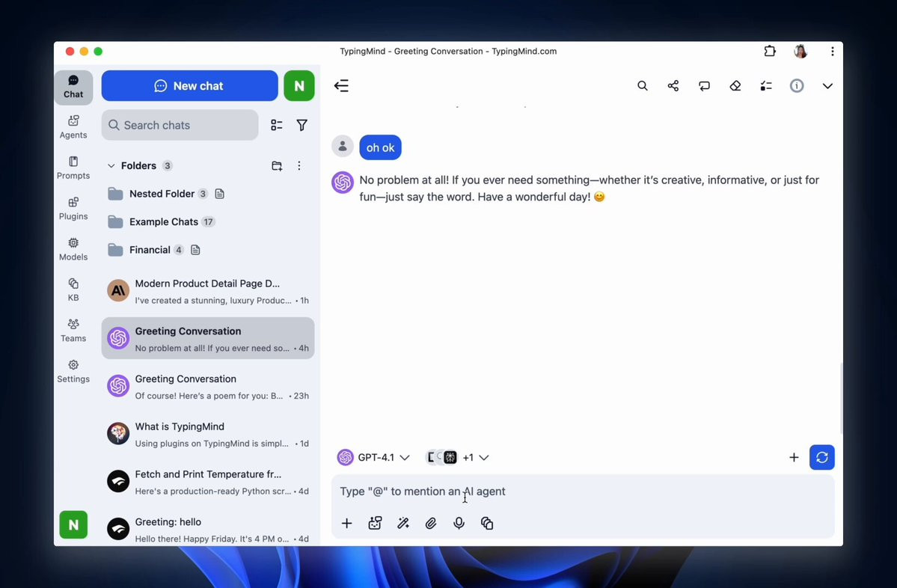This screenshot has width=897, height=588.
Task: Click the message input field
Action: pos(582,491)
